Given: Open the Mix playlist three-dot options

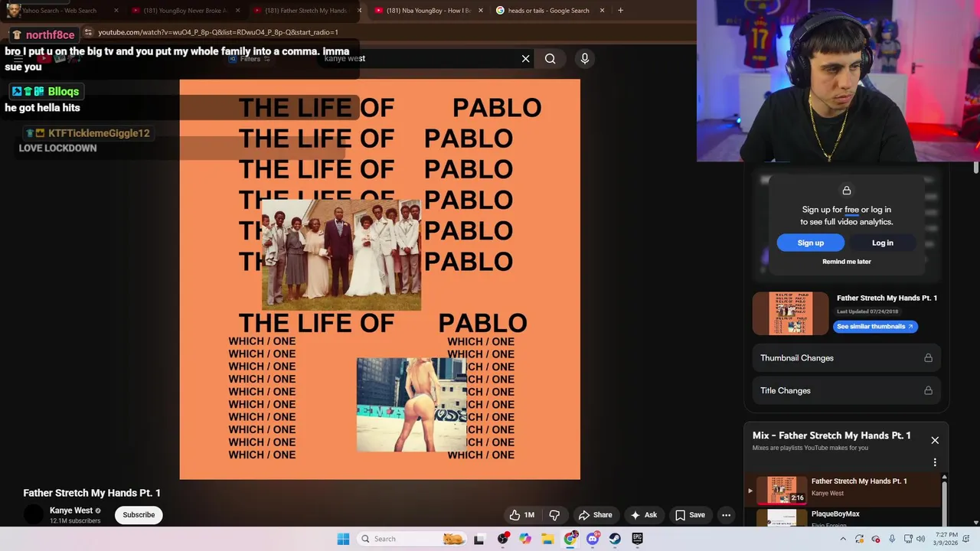Looking at the screenshot, I should click(x=935, y=462).
